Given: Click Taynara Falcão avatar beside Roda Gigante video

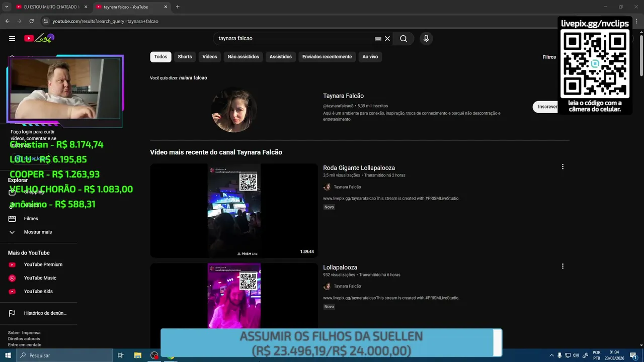Looking at the screenshot, I should point(327,187).
